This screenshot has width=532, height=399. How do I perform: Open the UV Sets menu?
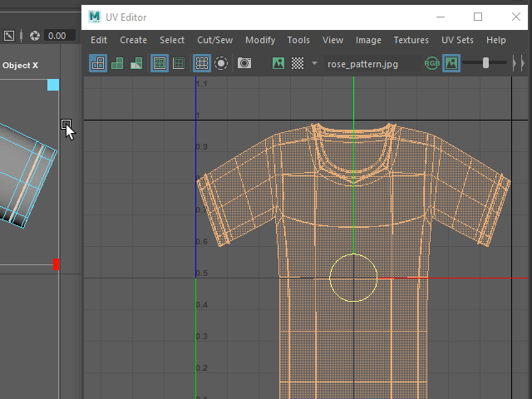point(457,40)
